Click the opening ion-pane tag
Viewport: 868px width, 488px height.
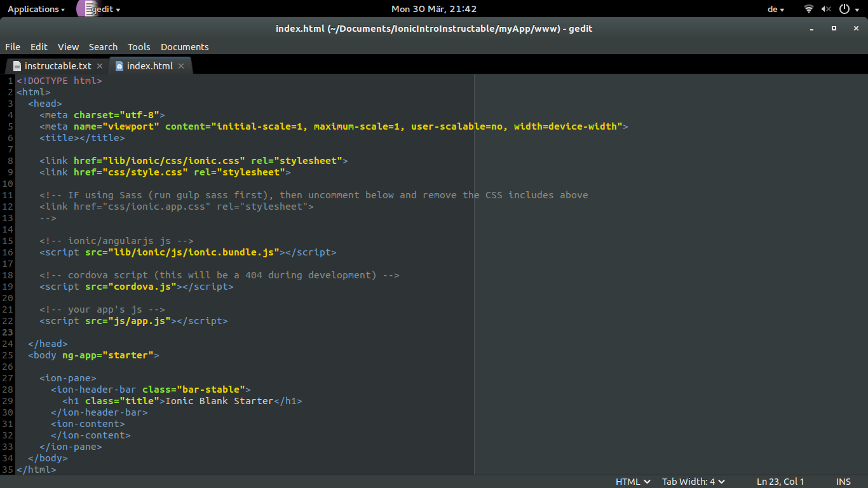tap(68, 378)
